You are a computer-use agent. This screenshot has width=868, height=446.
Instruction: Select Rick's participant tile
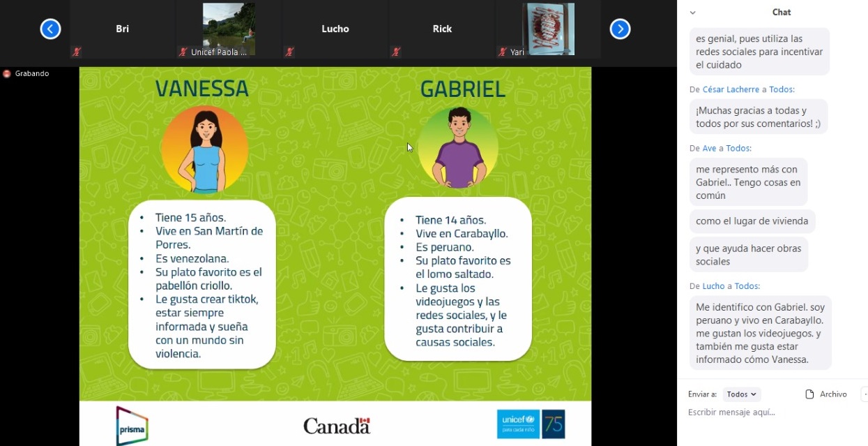(442, 29)
